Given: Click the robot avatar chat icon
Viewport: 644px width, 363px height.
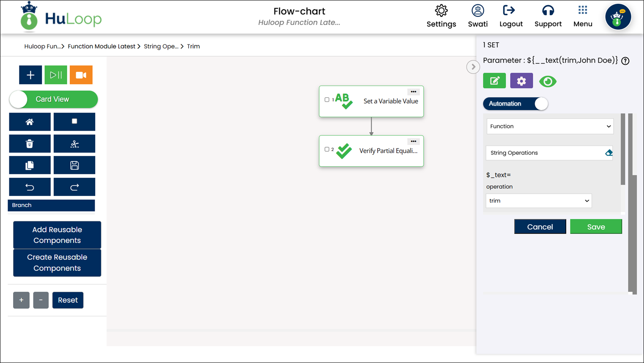Looking at the screenshot, I should pos(618,17).
